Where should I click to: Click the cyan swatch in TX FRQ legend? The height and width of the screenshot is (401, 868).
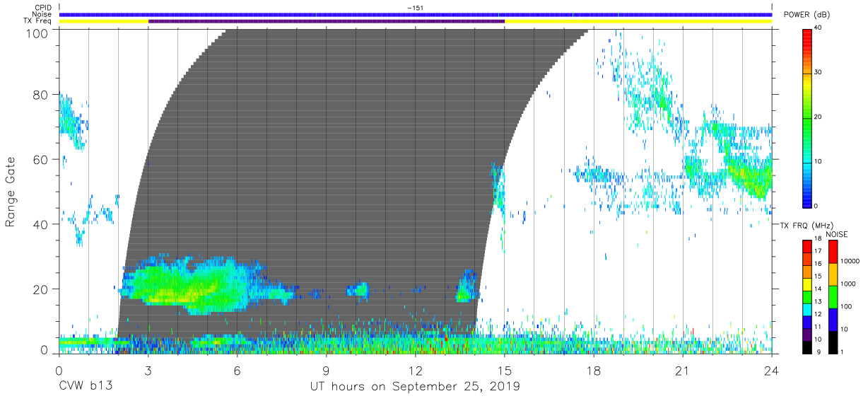tap(807, 308)
